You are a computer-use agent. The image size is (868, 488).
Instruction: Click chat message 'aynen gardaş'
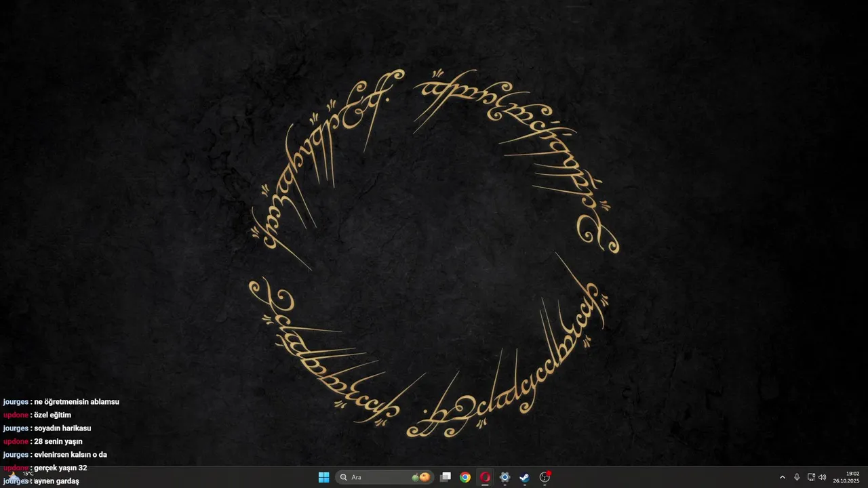[x=56, y=481]
